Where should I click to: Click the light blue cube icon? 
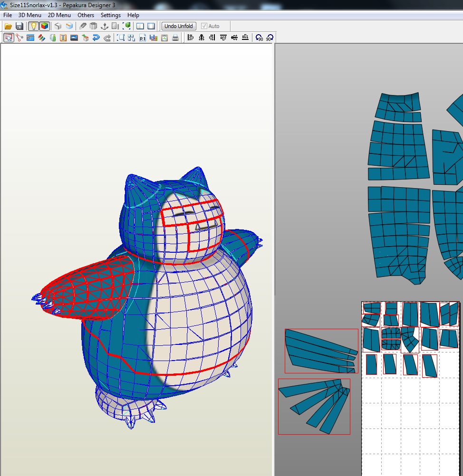tap(69, 26)
